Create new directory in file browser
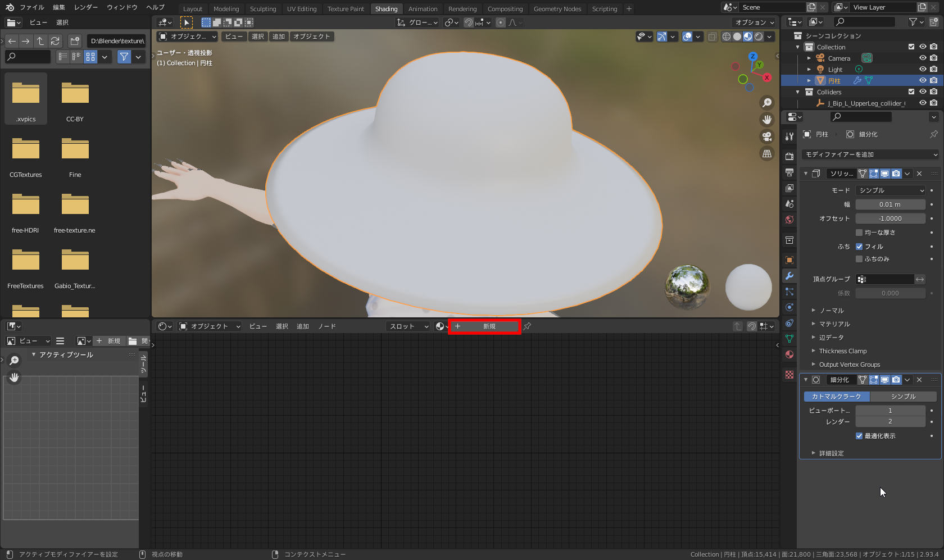Screen dimensions: 944x560 coord(75,41)
